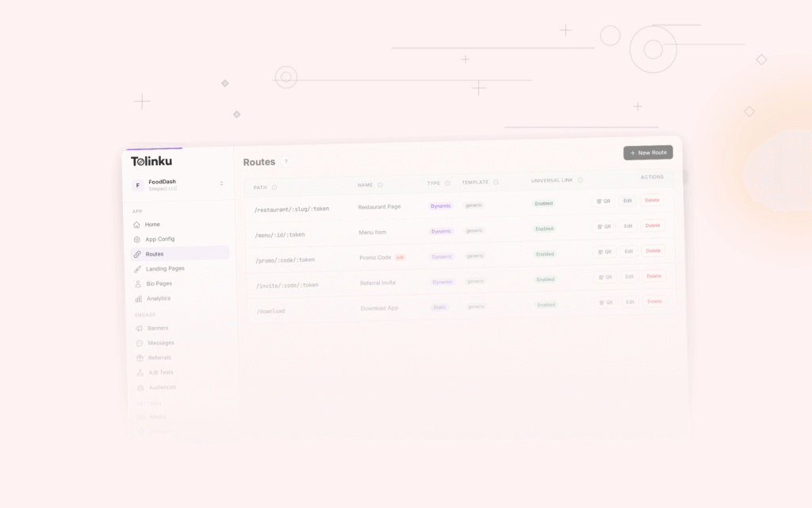Viewport: 812px width, 508px height.
Task: Toggle the Enabled badge for Restaurant Page
Action: 544,203
